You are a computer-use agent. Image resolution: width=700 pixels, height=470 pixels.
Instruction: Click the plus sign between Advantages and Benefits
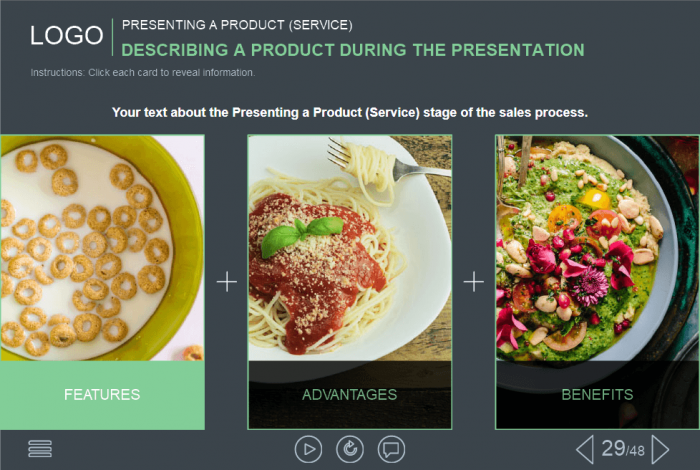coord(474,282)
